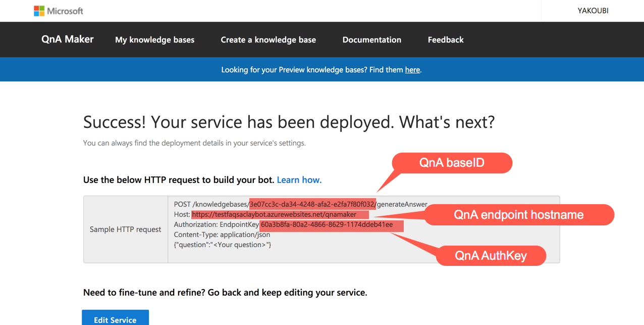Open the Feedback menu item
The image size is (644, 325).
[446, 39]
